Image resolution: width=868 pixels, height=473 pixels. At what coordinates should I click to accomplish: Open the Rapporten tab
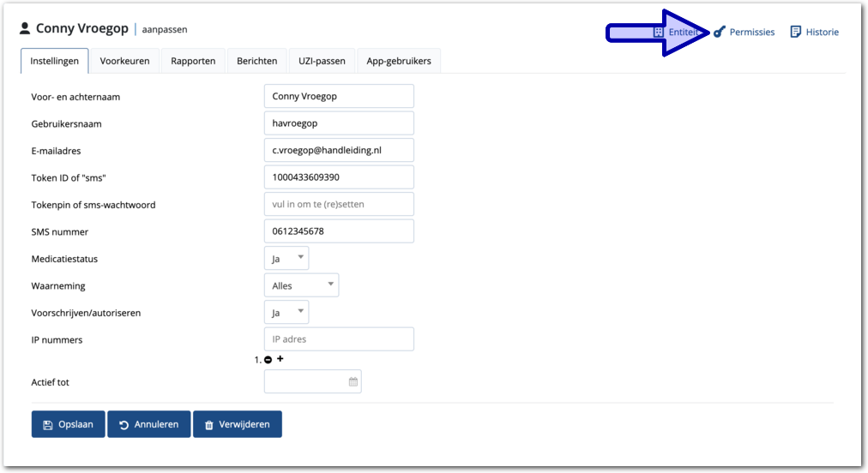pos(193,61)
